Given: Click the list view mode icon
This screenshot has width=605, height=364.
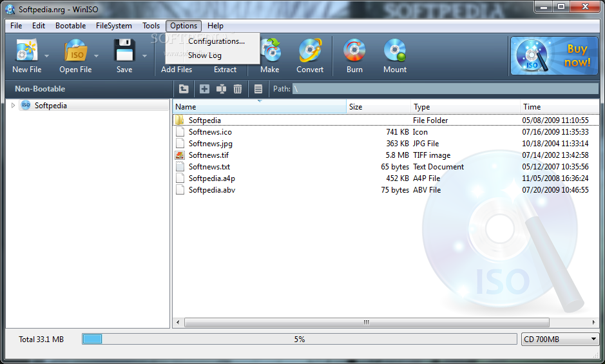Looking at the screenshot, I should pyautogui.click(x=258, y=89).
